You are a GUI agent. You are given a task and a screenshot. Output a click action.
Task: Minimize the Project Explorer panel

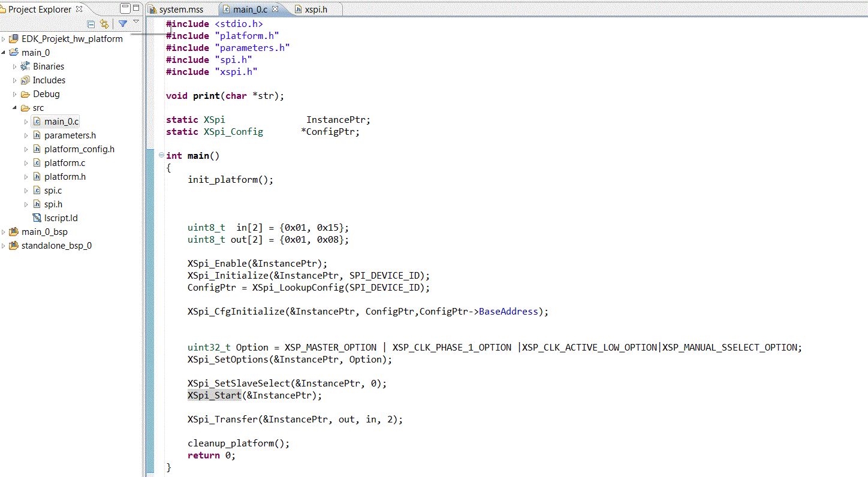125,8
